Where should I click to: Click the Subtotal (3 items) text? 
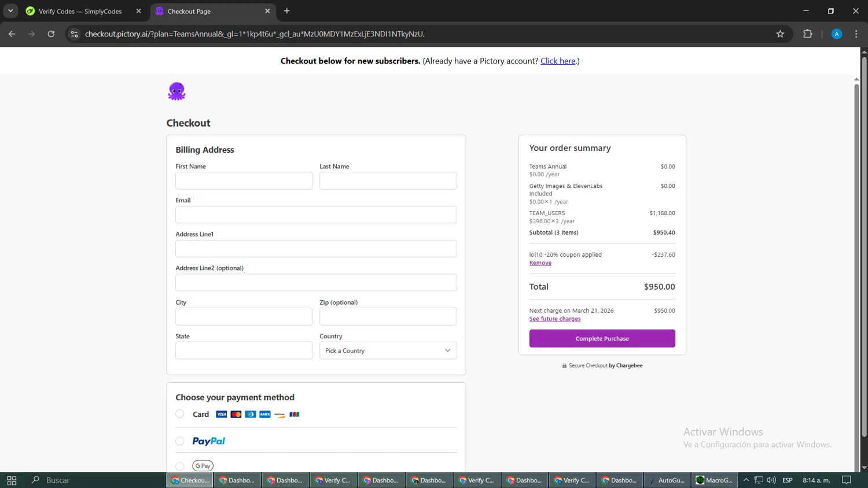tap(554, 232)
